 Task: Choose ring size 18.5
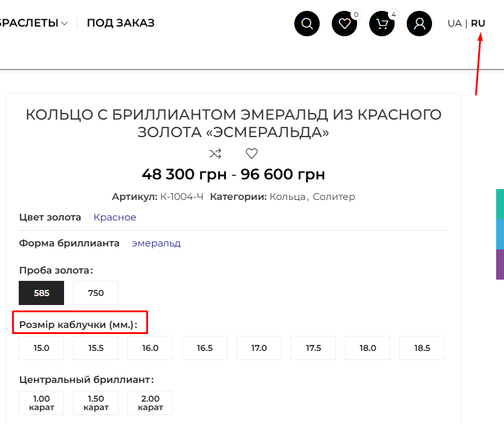[422, 348]
